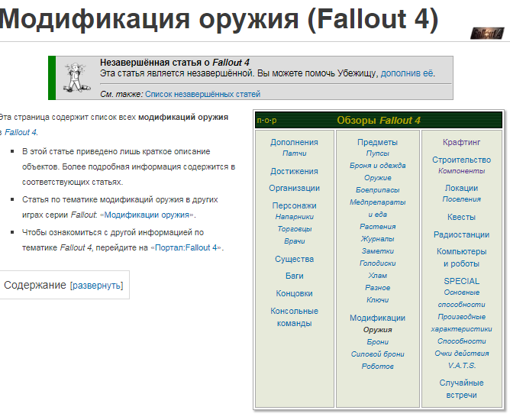Viewport: 510px width, 420px height.
Task: Click the bold Оружия entry under Модификации
Action: [x=377, y=330]
